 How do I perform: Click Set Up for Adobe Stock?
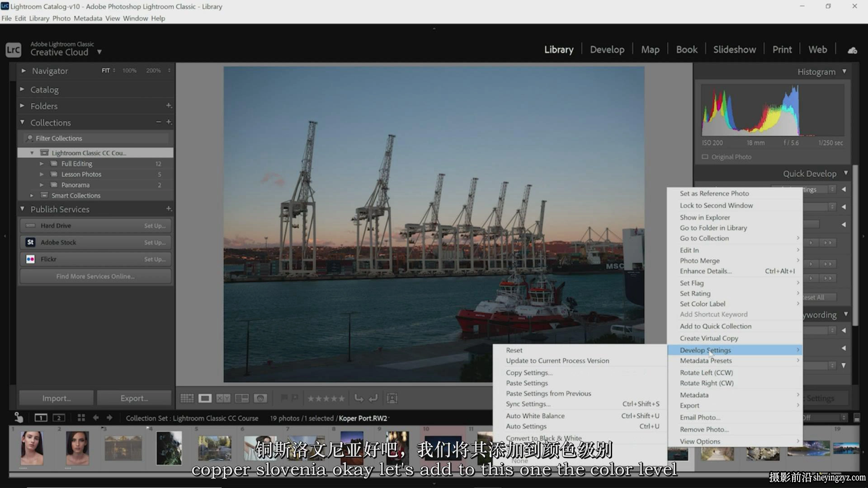[155, 242]
